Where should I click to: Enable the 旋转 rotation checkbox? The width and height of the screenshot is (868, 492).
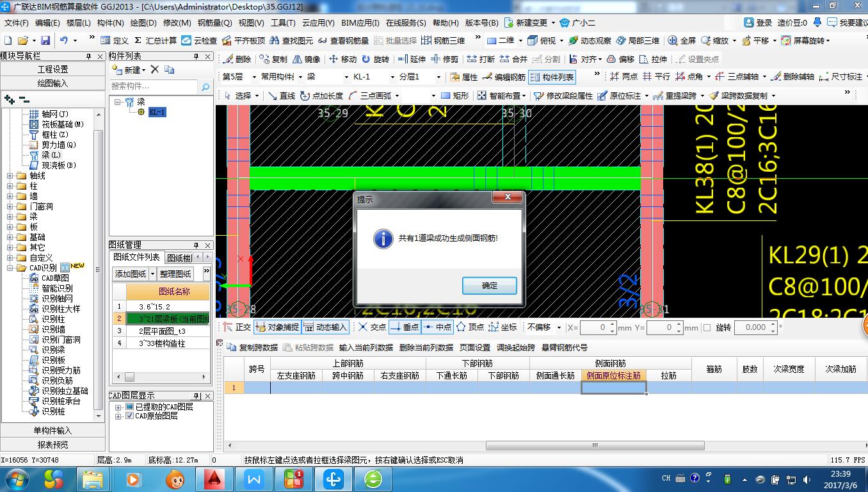707,327
